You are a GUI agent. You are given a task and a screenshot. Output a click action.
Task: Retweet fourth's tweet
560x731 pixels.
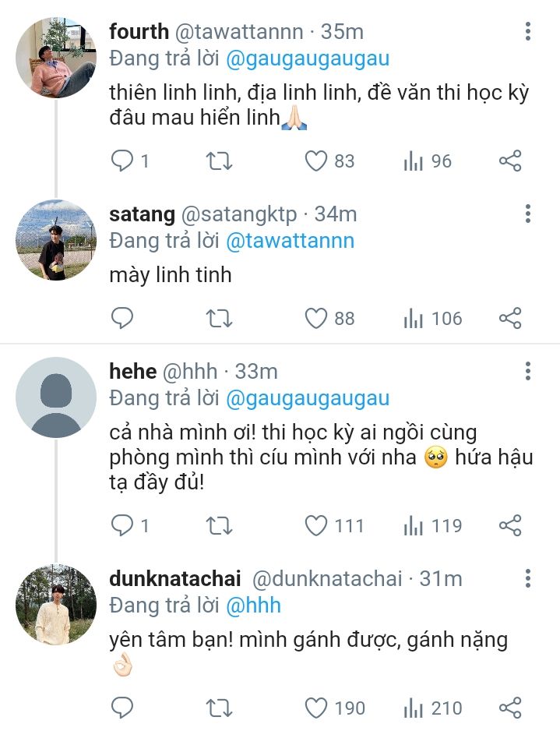(220, 161)
